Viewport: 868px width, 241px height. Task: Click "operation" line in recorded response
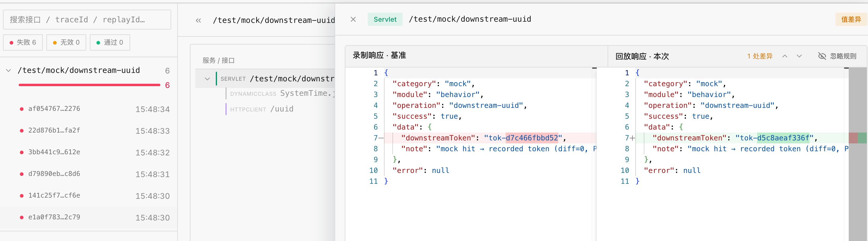pyautogui.click(x=459, y=105)
